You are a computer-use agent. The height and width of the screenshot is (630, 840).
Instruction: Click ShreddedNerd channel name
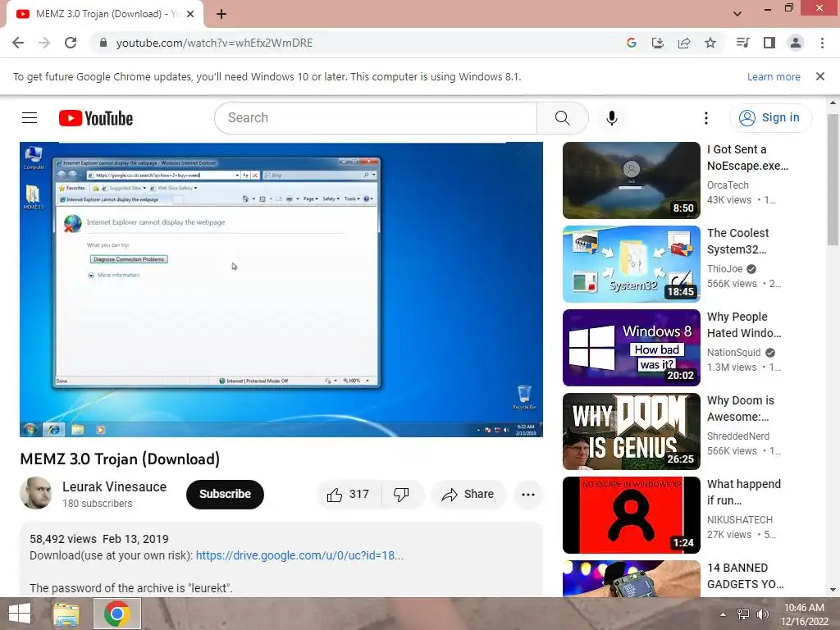pyautogui.click(x=738, y=436)
